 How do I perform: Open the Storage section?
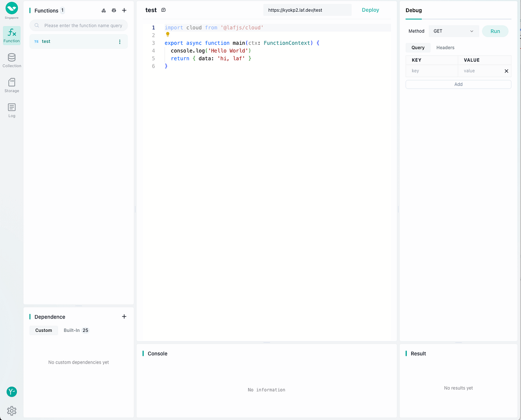click(11, 84)
